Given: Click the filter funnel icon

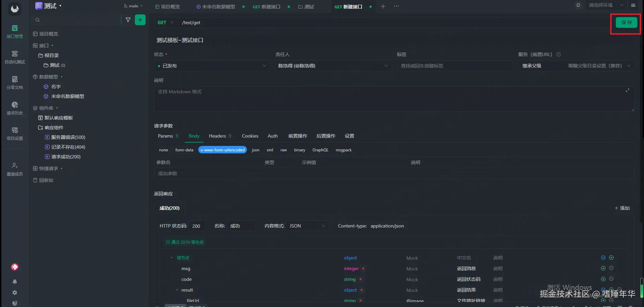Looking at the screenshot, I should [x=128, y=20].
